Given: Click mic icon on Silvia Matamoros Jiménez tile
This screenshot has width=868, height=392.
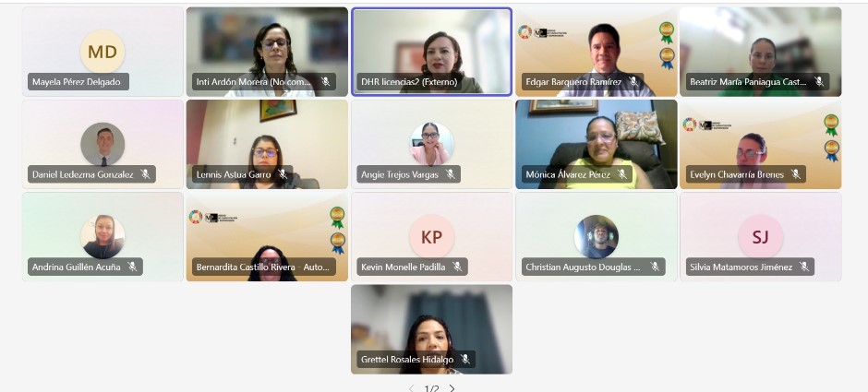Looking at the screenshot, I should [803, 267].
